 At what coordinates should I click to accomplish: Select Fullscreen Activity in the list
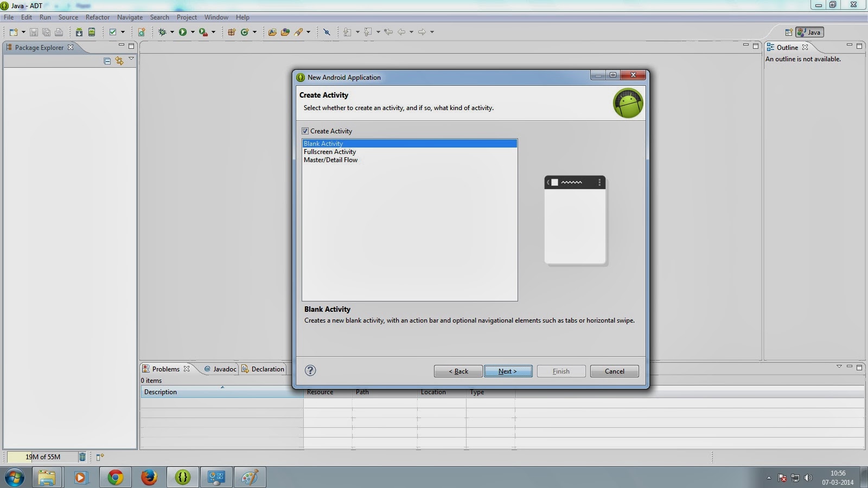pos(330,152)
